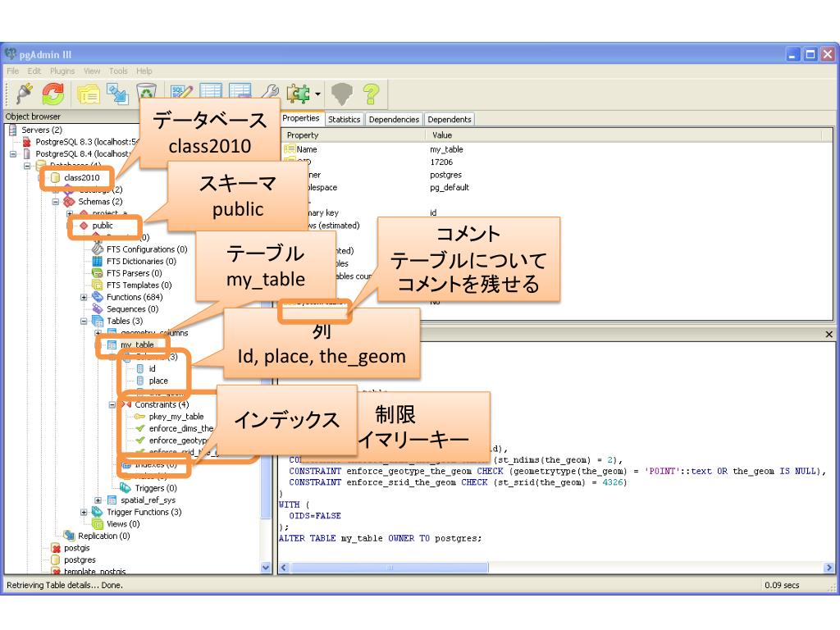Switch to the Dependents tab
The image size is (840, 630).
point(449,120)
